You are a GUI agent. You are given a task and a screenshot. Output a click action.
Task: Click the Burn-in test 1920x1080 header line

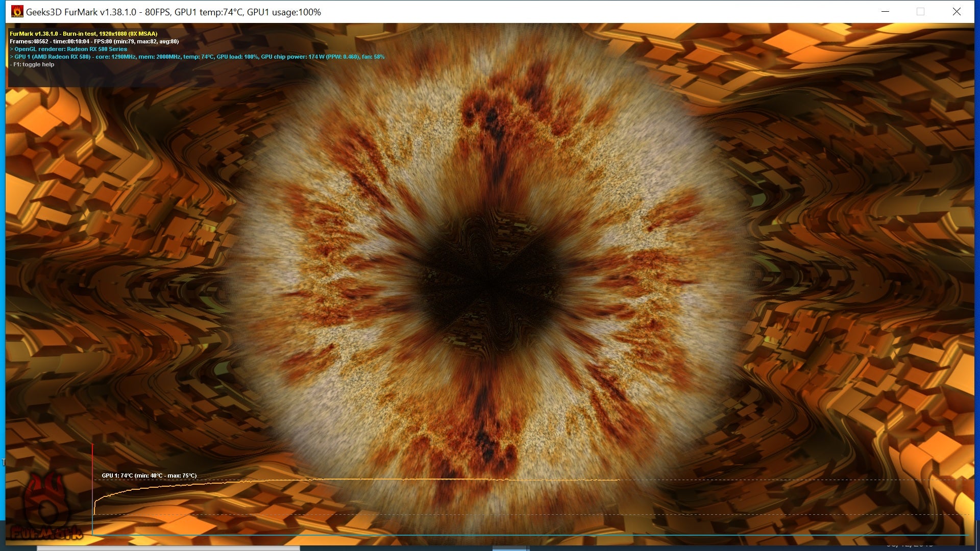[84, 34]
